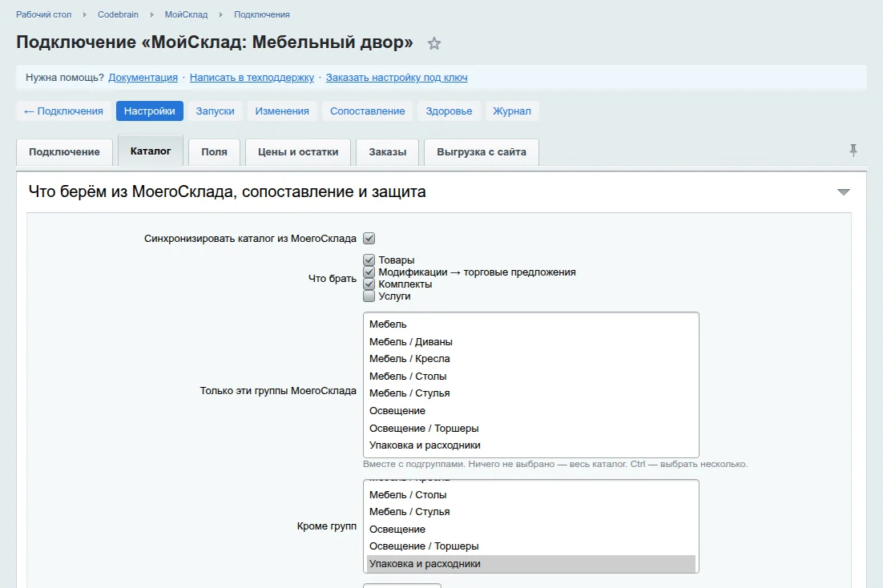Image resolution: width=883 pixels, height=588 pixels.
Task: Open the «Поля» tab
Action: (214, 152)
